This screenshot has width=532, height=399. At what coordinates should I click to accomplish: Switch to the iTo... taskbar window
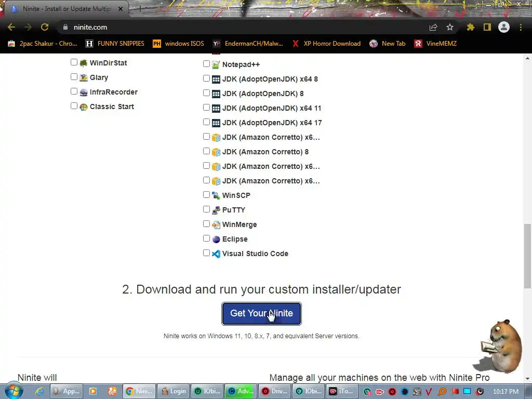(342, 391)
